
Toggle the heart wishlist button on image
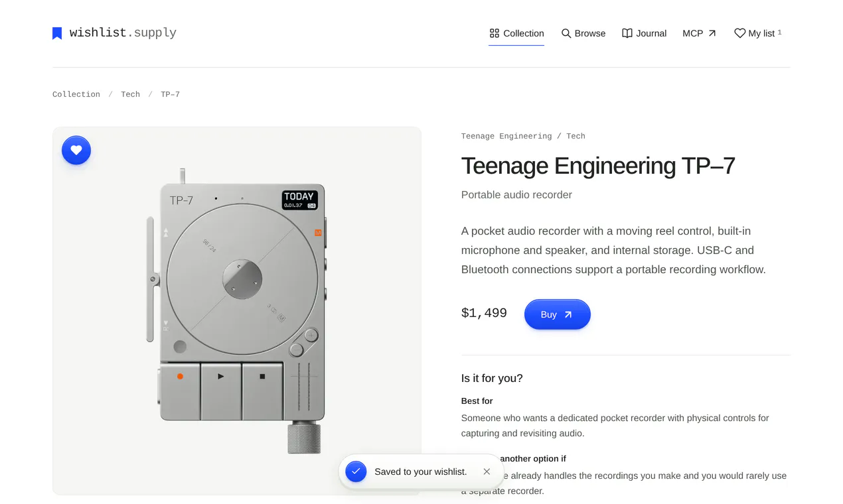(x=76, y=151)
